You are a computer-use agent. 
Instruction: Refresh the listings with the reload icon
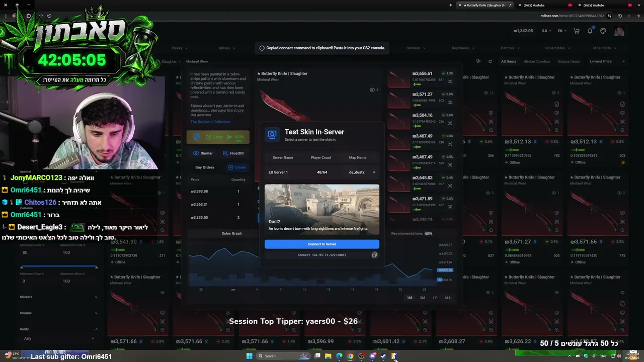click(490, 61)
